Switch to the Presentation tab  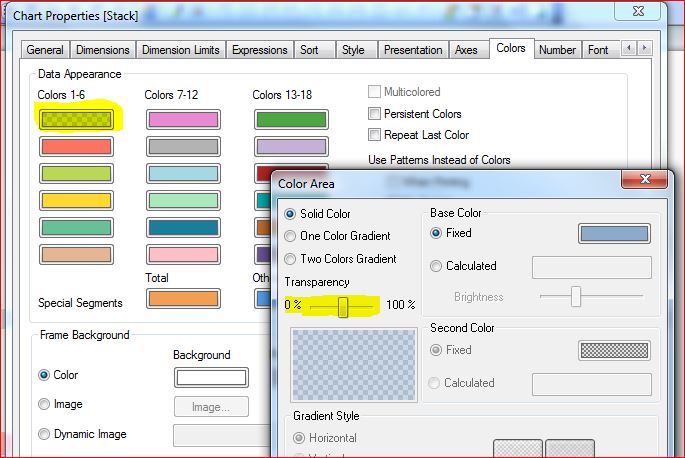coord(413,50)
